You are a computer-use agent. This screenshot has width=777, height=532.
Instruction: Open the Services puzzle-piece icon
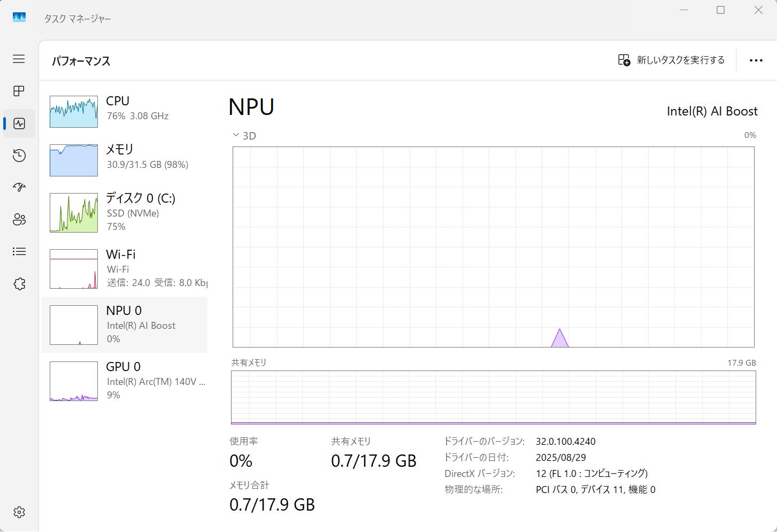click(x=19, y=284)
